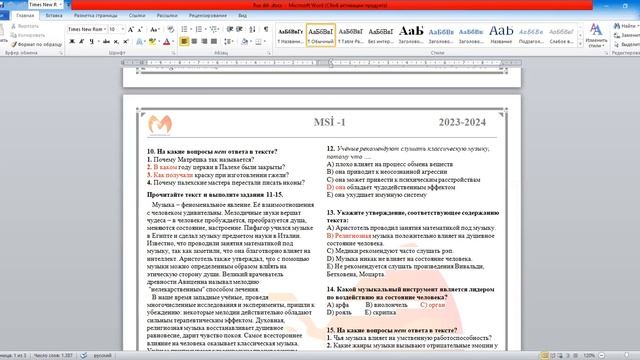Center the paragraph text

point(194,41)
